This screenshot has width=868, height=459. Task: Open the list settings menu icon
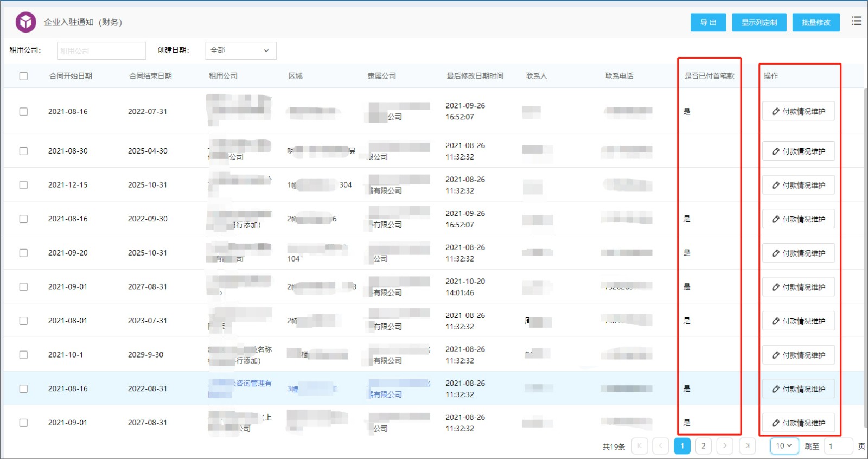pyautogui.click(x=857, y=21)
